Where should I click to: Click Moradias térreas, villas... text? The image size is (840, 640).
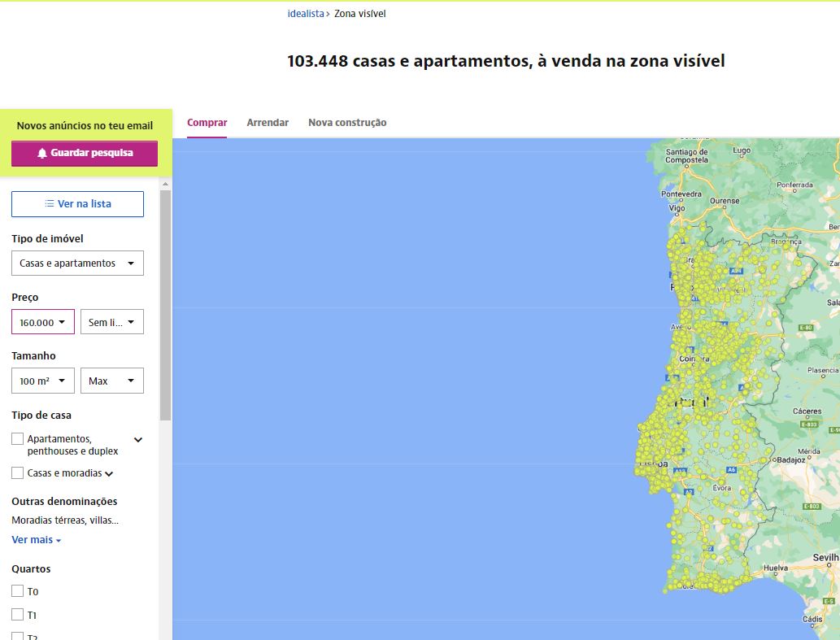(x=65, y=520)
